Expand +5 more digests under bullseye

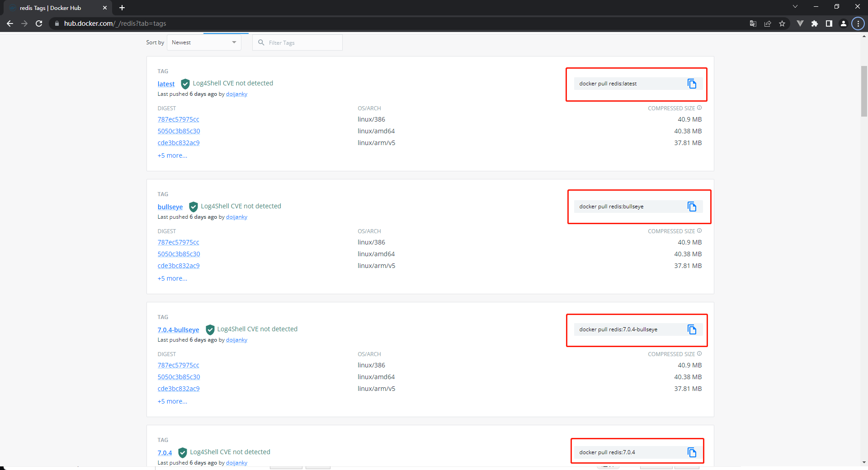pyautogui.click(x=172, y=278)
